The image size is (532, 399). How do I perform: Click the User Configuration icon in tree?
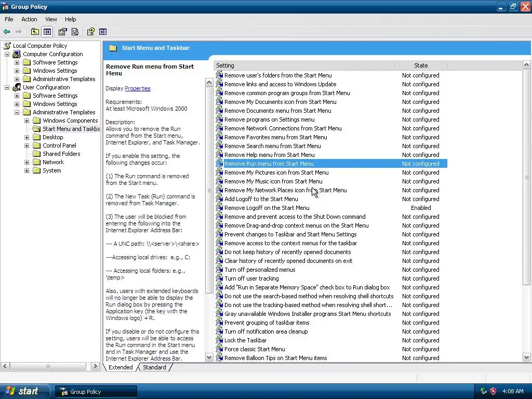pos(17,87)
